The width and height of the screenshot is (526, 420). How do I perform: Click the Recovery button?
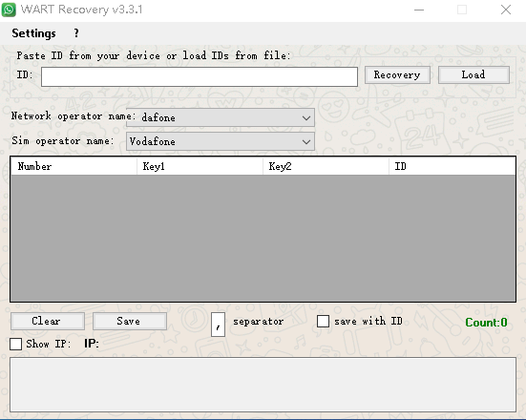(397, 74)
